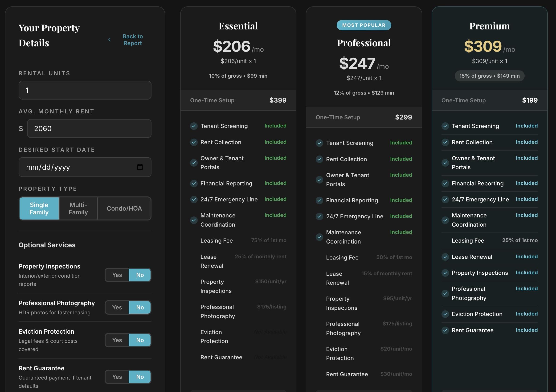Select Condo/HOA property type
556x392 pixels.
tap(124, 208)
